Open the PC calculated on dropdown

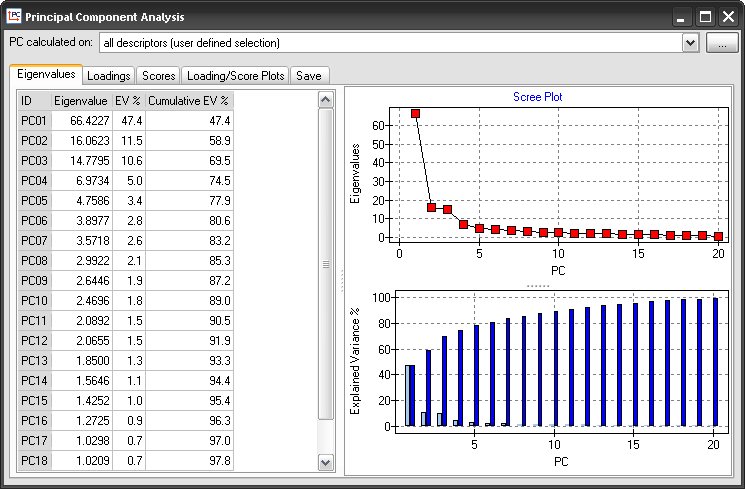point(689,43)
